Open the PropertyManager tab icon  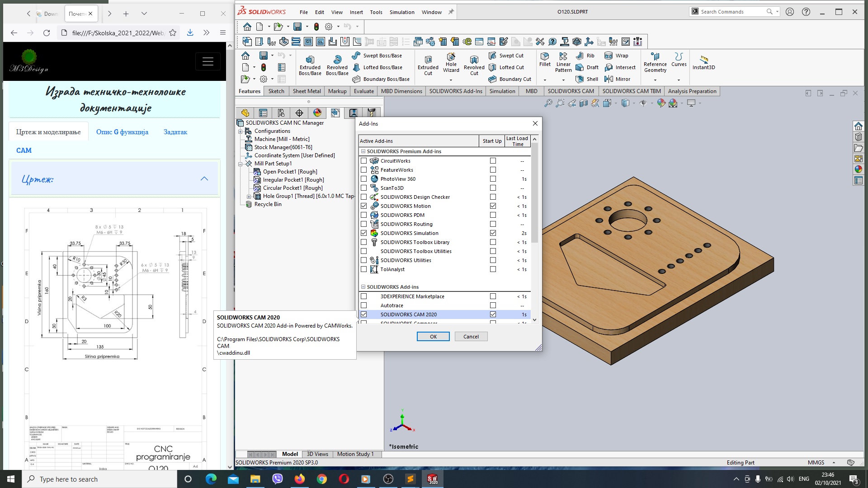(263, 113)
